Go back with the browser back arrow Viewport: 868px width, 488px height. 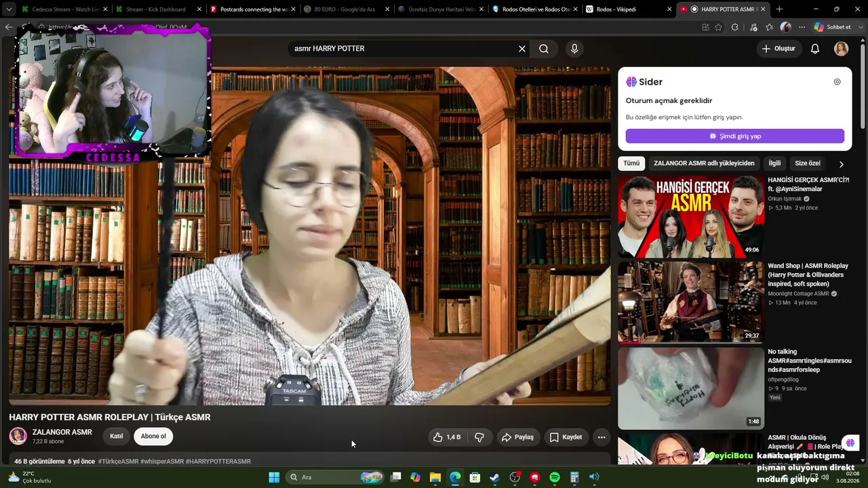point(9,27)
